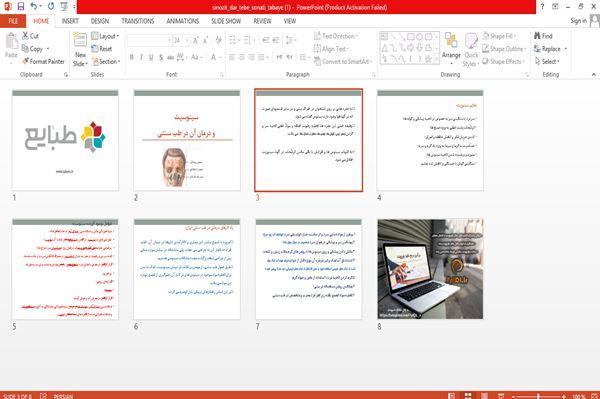Open the Shape Effects dropdown

504,61
